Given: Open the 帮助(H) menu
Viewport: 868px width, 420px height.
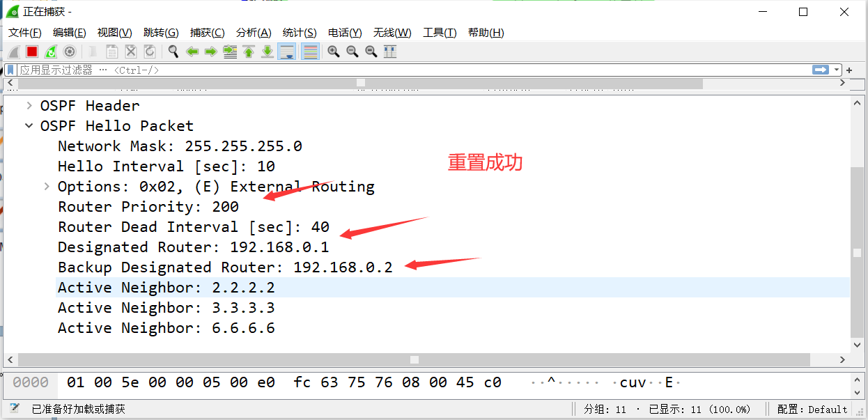Looking at the screenshot, I should [486, 33].
